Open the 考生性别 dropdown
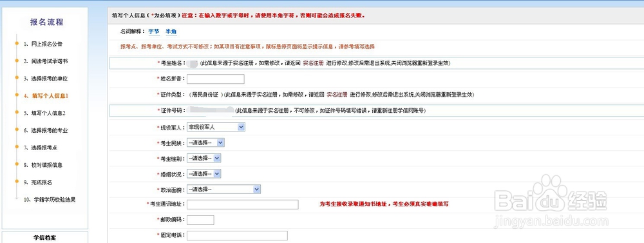Viewport: 644px width, 243px height. (x=204, y=159)
